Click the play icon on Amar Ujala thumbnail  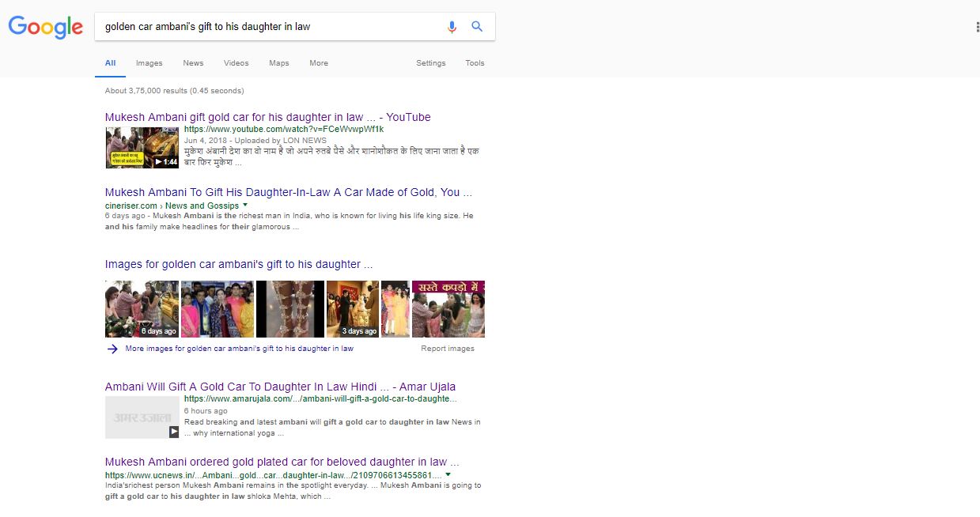point(174,432)
